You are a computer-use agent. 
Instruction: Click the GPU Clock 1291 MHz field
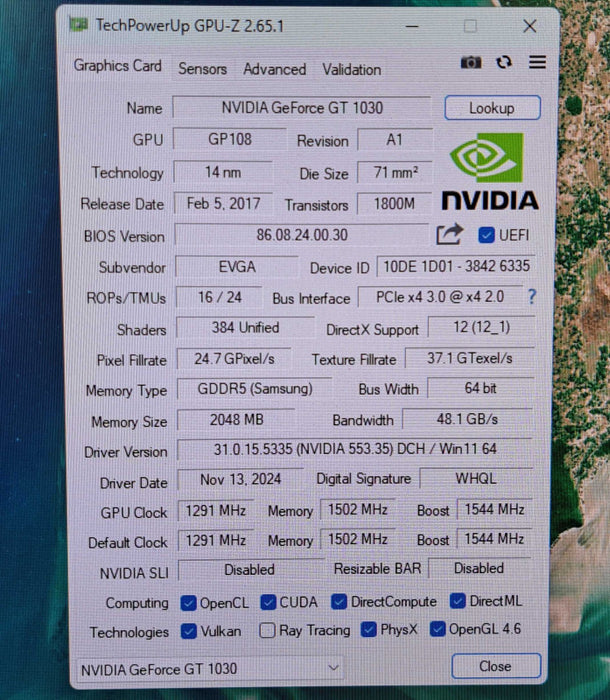(x=216, y=510)
